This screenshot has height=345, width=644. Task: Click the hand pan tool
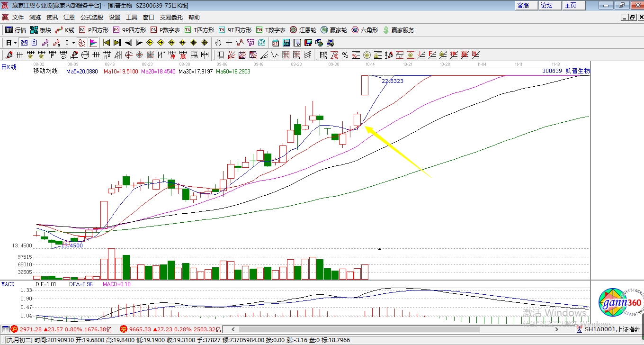[217, 42]
